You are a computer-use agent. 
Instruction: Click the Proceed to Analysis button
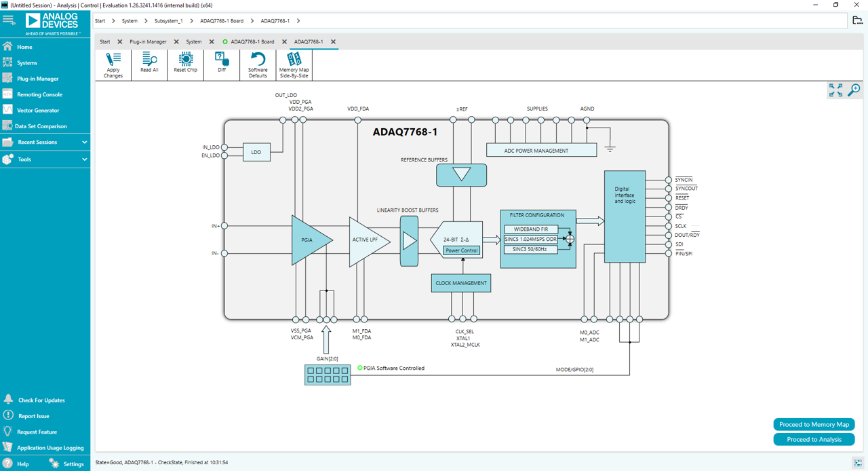pos(814,439)
